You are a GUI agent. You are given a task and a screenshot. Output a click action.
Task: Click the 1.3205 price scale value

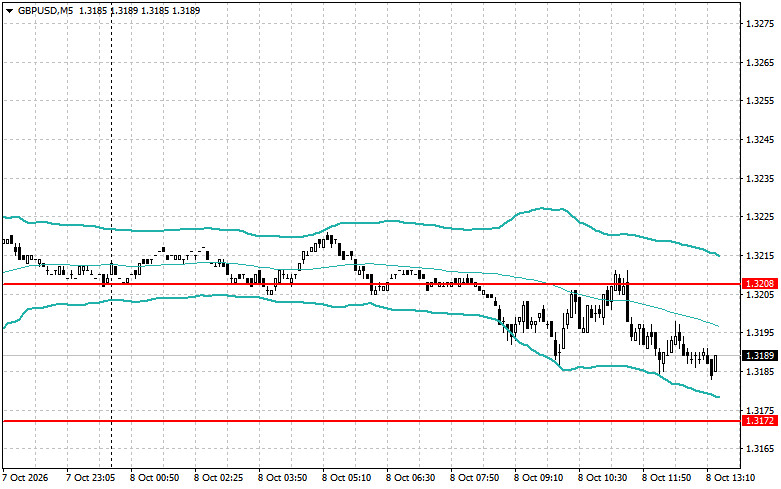point(760,294)
